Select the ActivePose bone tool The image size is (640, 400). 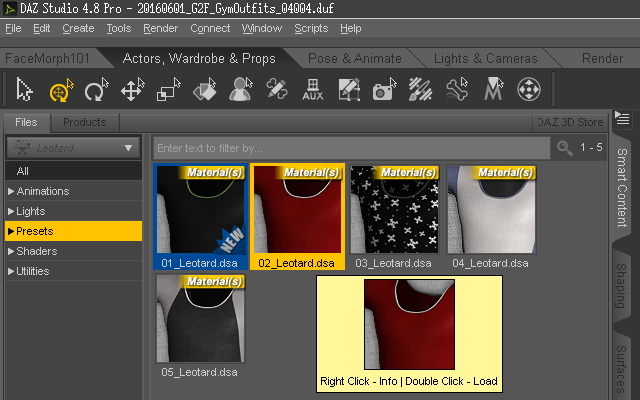[x=457, y=89]
